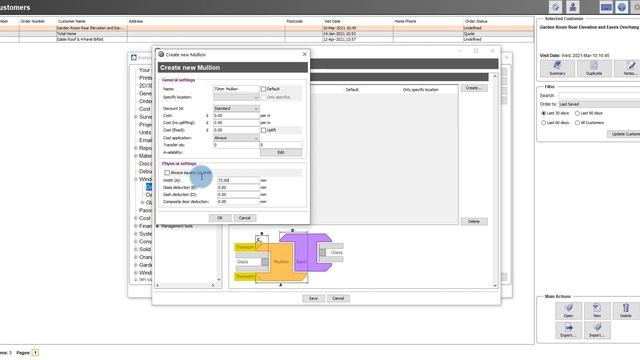This screenshot has height=360, width=640.
Task: Tick the Default checkbox beside Name
Action: [263, 89]
